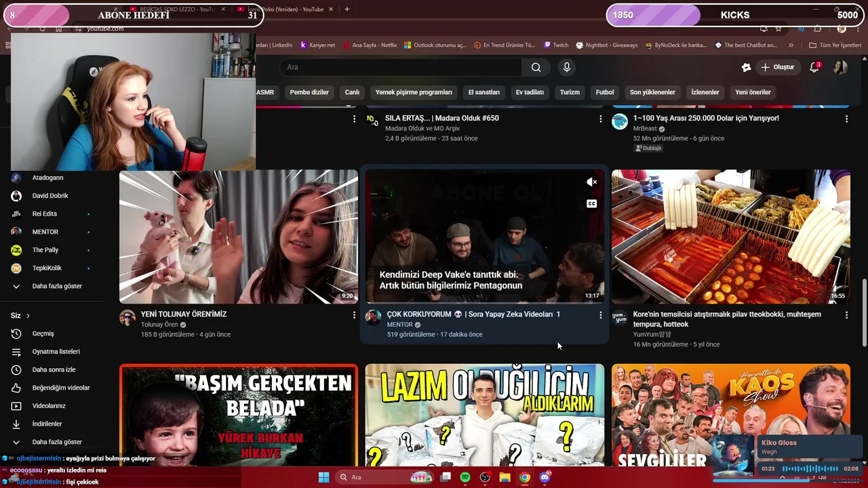
Task: Select the El sanatları filter chip
Action: pos(484,92)
